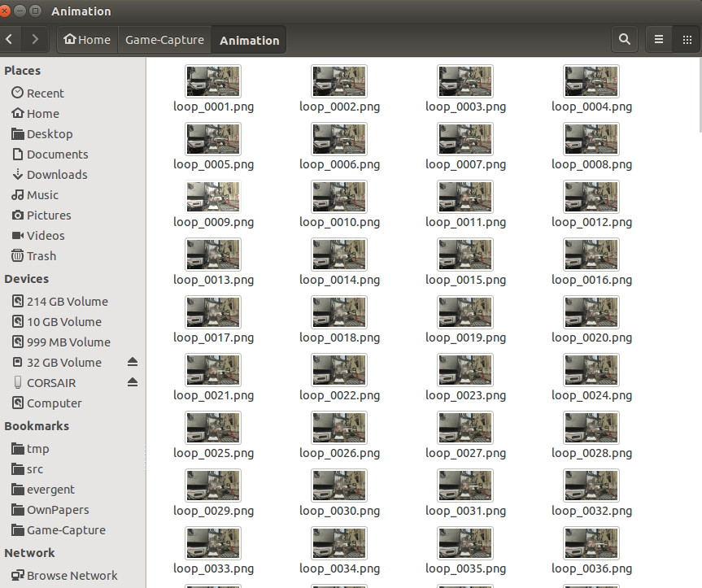Click the Home breadcrumb in path bar
This screenshot has width=702, height=588.
[x=87, y=40]
